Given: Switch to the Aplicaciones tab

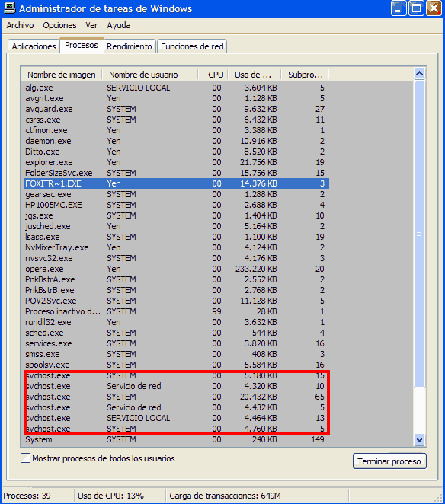Looking at the screenshot, I should click(34, 46).
